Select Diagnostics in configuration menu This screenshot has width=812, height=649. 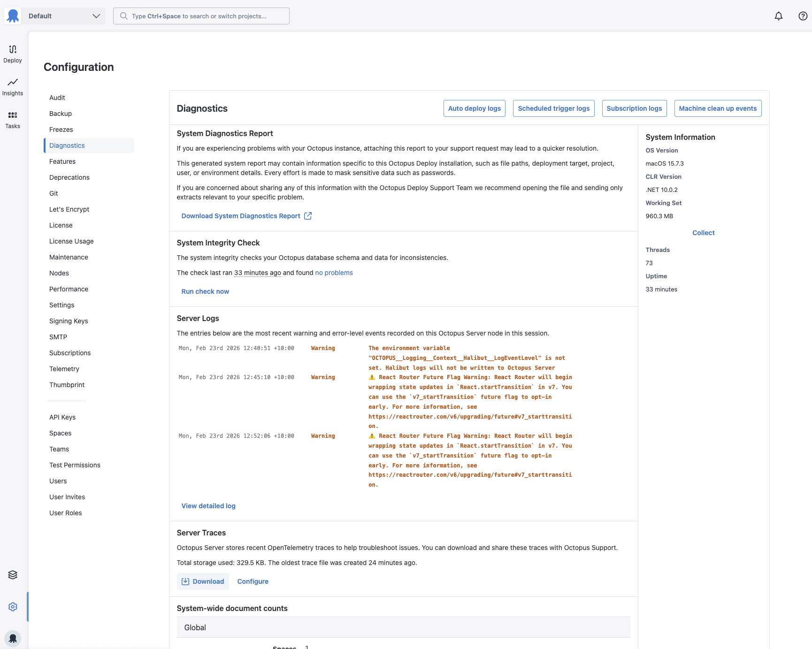pos(67,145)
